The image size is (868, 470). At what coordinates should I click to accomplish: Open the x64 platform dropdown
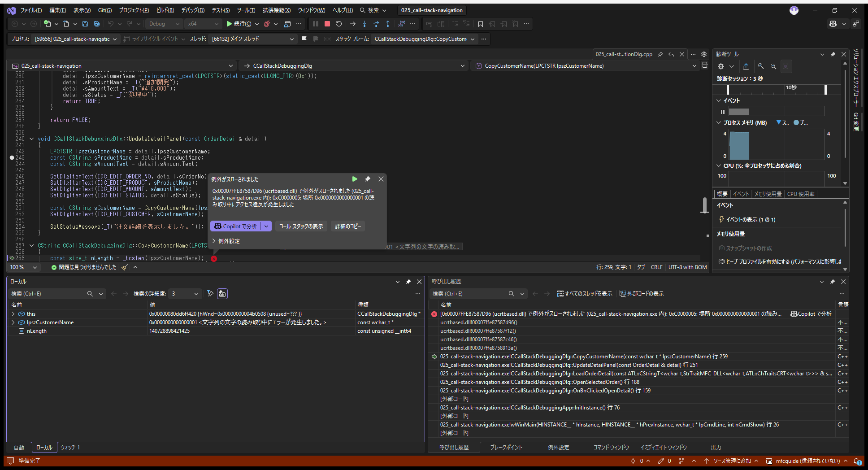[x=204, y=24]
